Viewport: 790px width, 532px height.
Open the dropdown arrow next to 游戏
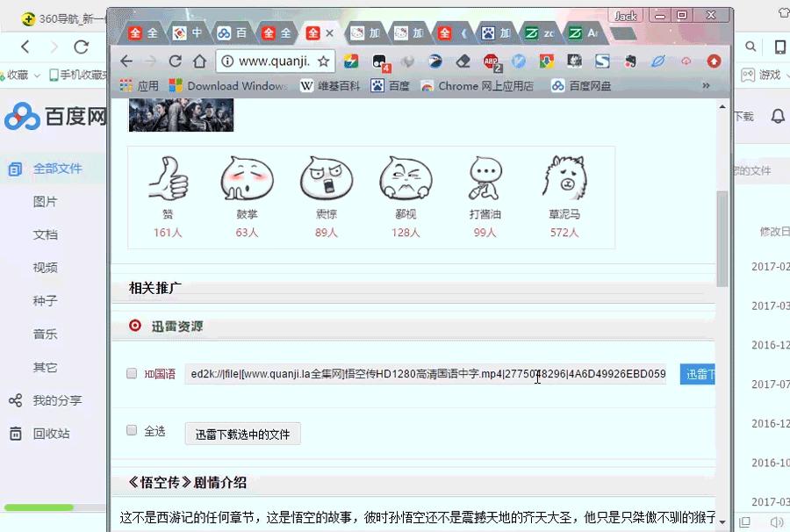point(786,75)
